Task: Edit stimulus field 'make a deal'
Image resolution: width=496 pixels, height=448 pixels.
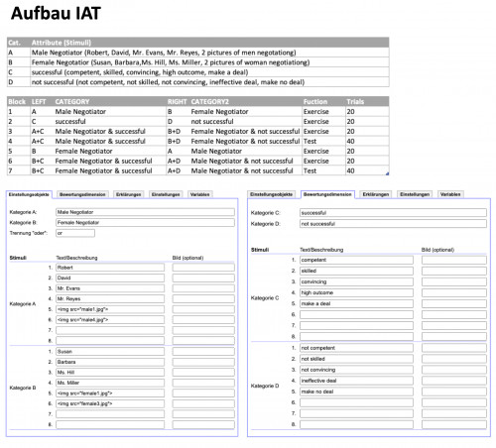Action: [356, 303]
